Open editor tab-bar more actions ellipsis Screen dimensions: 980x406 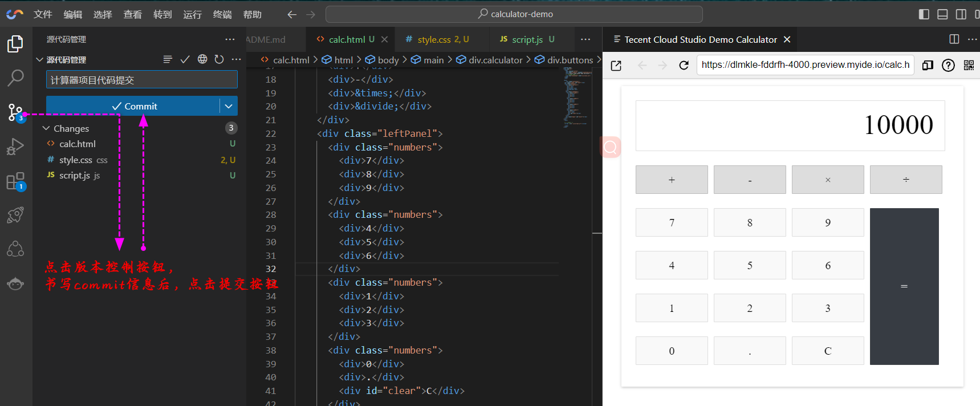[585, 39]
